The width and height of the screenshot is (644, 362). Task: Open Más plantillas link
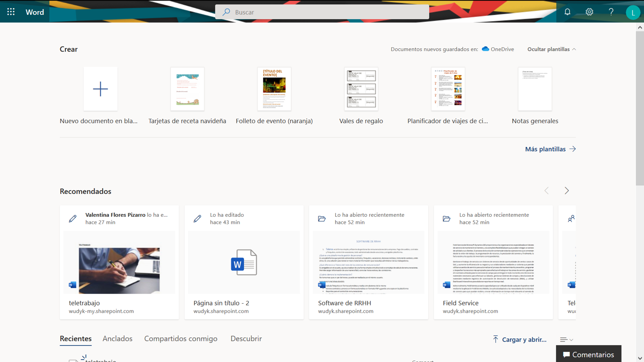(545, 149)
